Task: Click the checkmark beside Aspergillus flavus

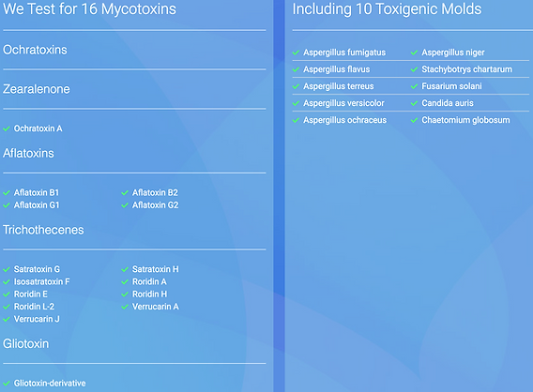Action: click(296, 69)
